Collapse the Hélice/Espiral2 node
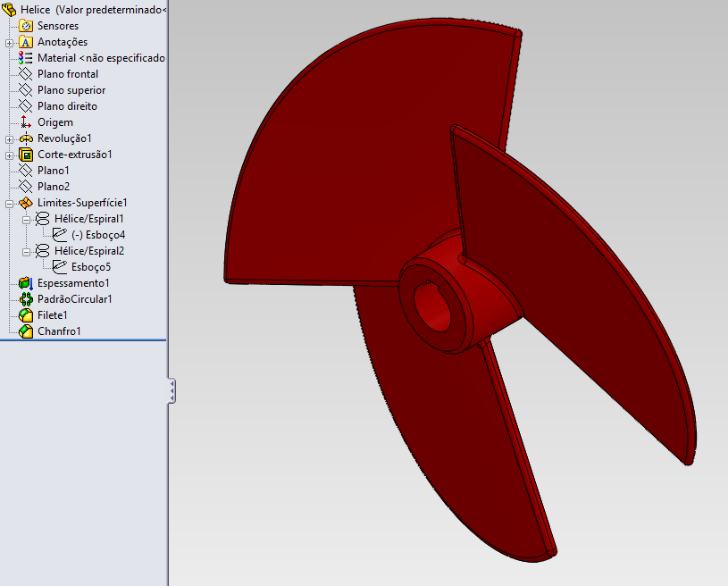728x586 pixels. [27, 252]
